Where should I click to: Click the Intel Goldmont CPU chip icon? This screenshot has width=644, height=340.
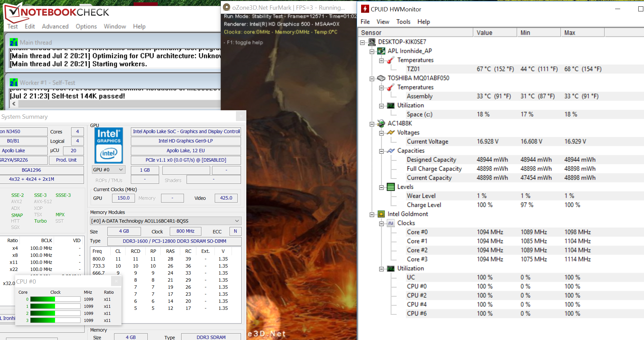coord(381,214)
